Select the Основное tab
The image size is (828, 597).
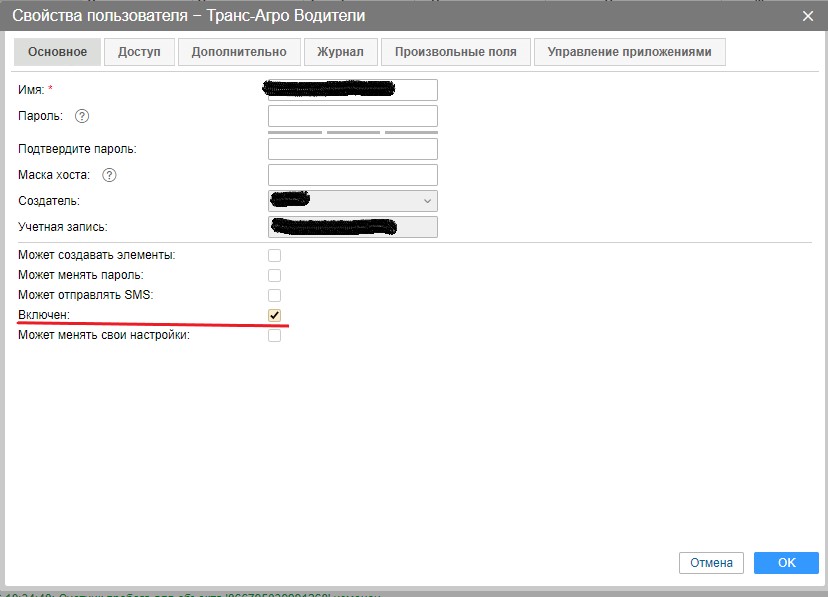coord(57,52)
